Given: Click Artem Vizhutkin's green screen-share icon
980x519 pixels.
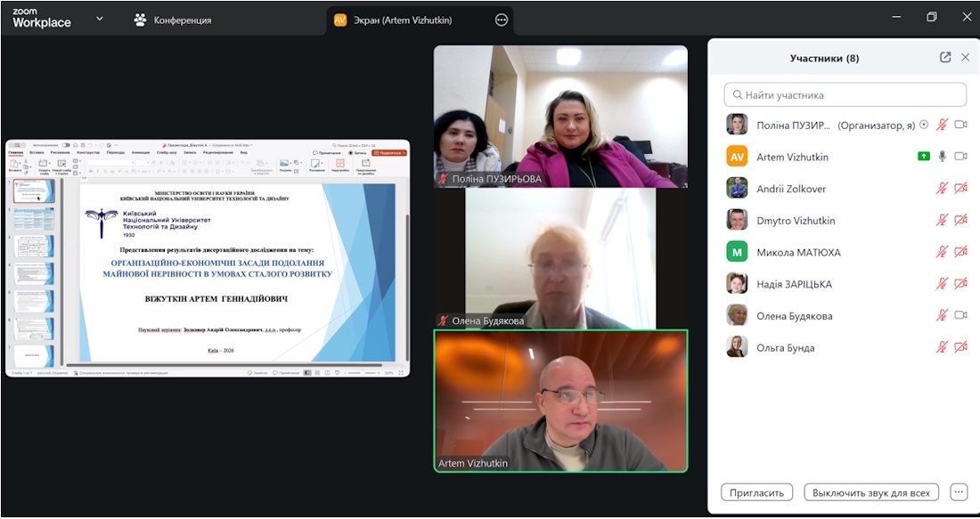Looking at the screenshot, I should pyautogui.click(x=924, y=157).
